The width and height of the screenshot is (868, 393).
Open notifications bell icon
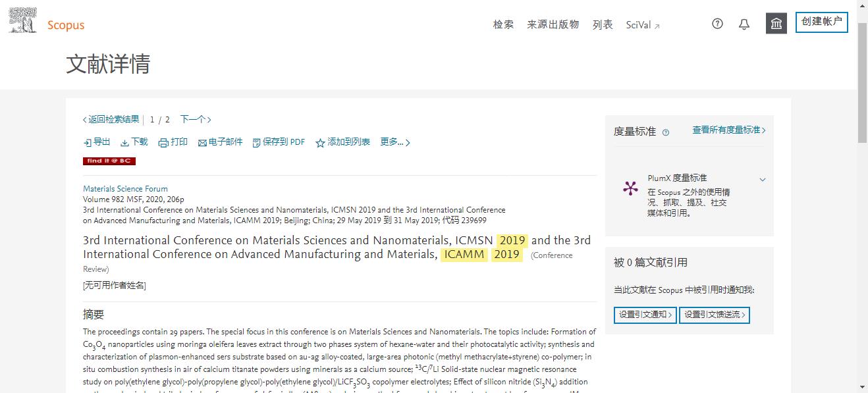[x=744, y=24]
